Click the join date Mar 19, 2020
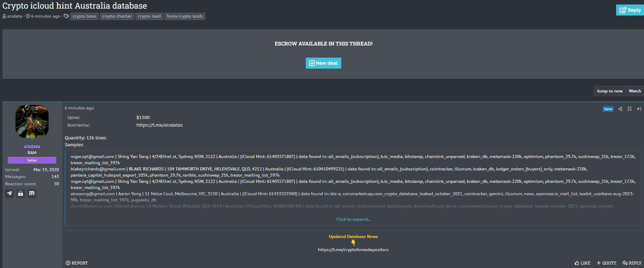This screenshot has width=644, height=268. [x=46, y=170]
